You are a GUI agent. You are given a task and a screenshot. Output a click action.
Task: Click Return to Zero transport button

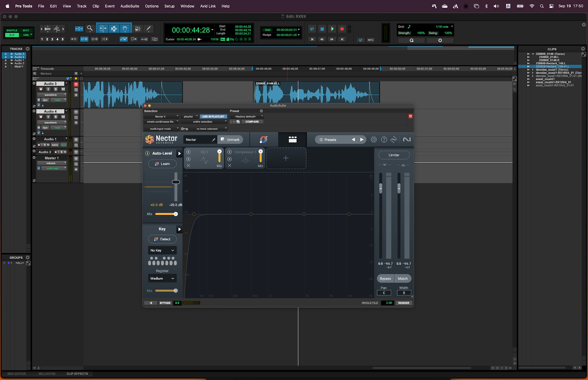click(312, 39)
